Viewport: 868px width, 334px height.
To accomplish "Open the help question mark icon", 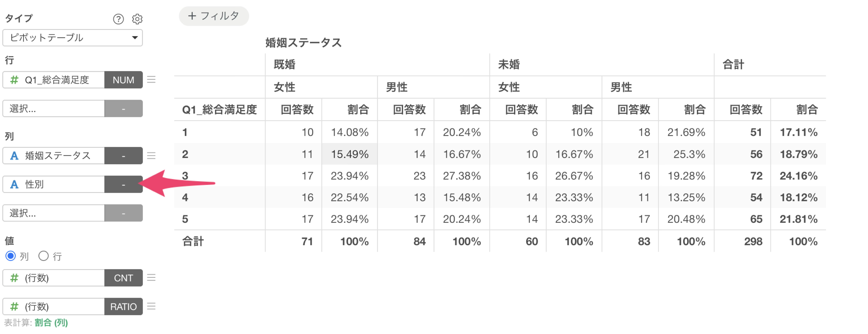I will coord(118,19).
